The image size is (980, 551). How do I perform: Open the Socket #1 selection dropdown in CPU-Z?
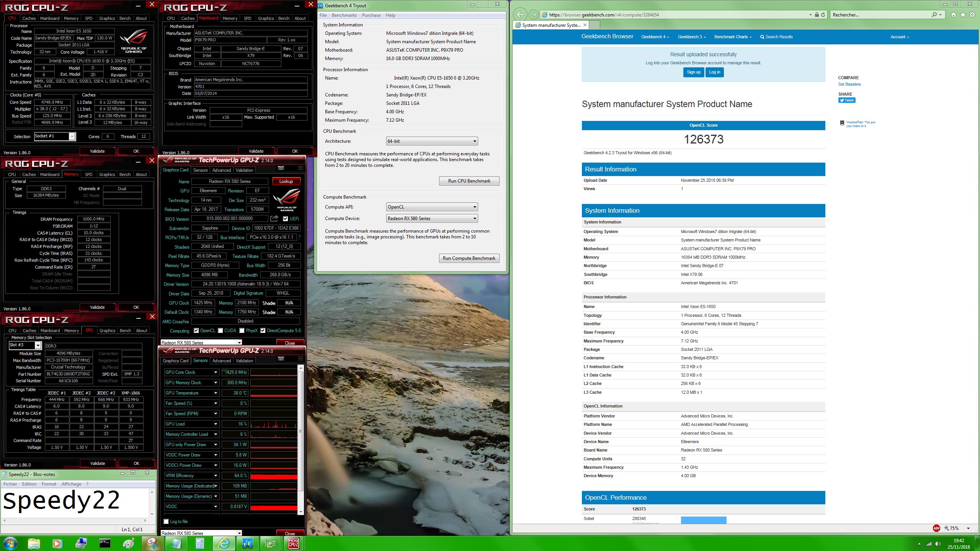(55, 136)
